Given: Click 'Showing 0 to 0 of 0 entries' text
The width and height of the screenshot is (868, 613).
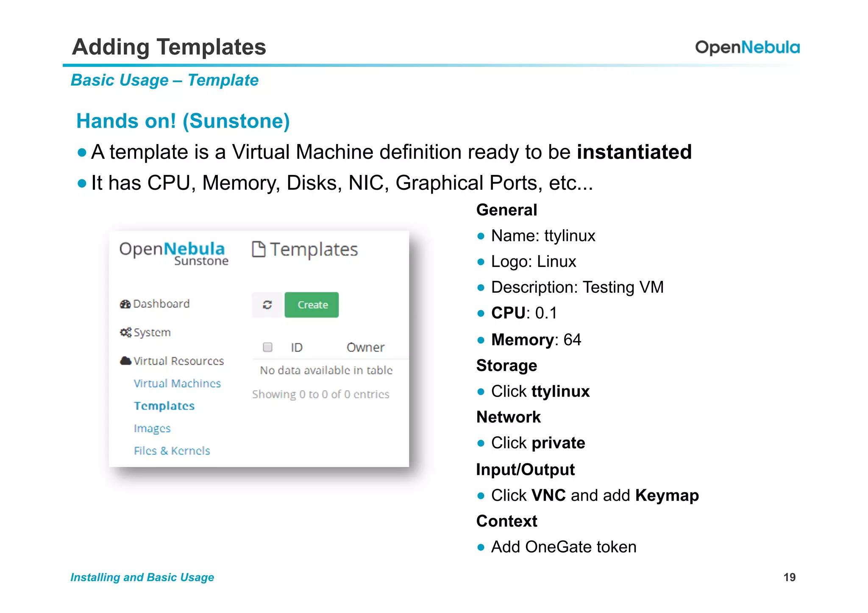Looking at the screenshot, I should click(x=320, y=394).
